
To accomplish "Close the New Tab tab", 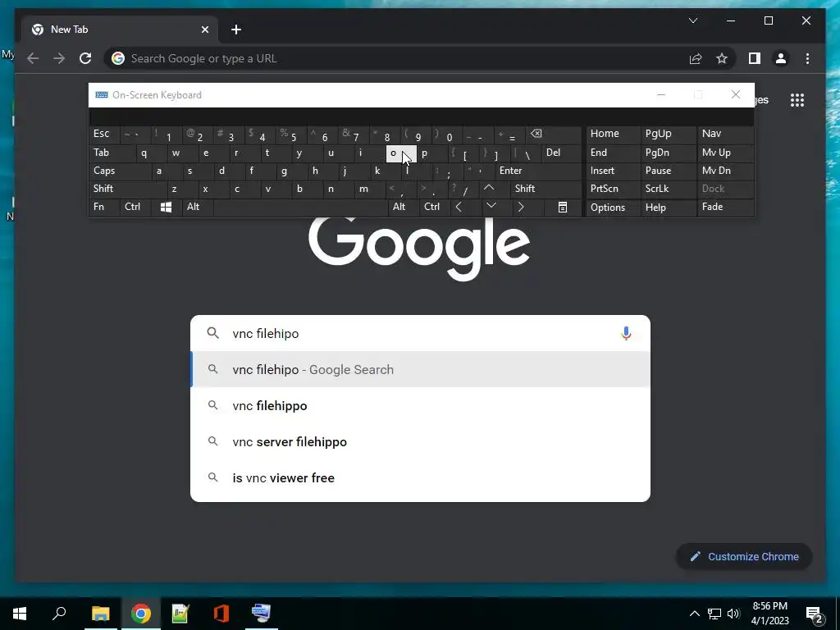I will coord(204,30).
